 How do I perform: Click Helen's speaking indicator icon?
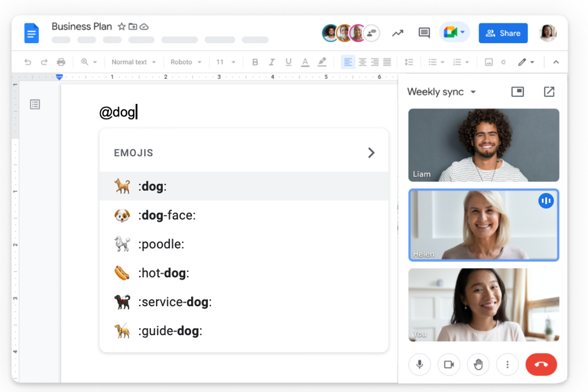(x=546, y=200)
